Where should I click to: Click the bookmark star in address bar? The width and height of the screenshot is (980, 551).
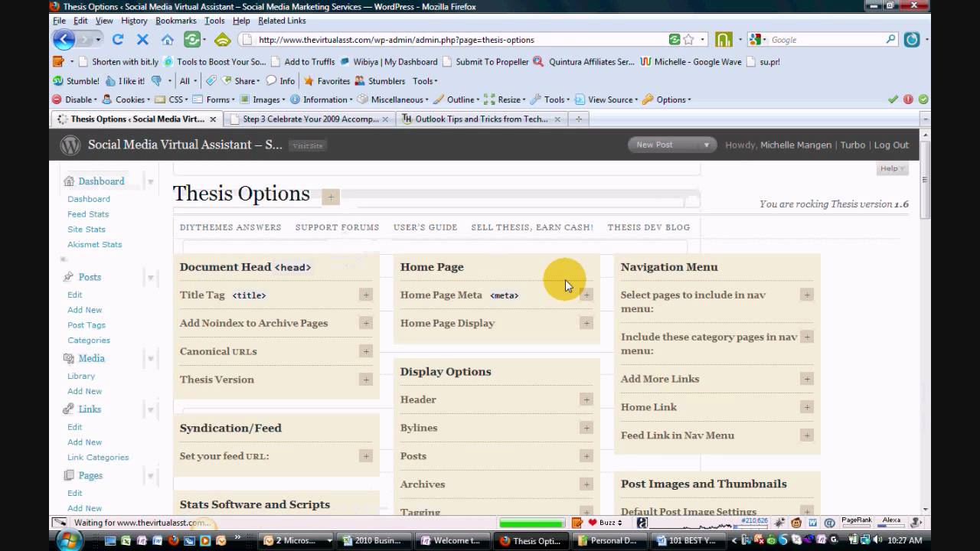[x=688, y=40]
